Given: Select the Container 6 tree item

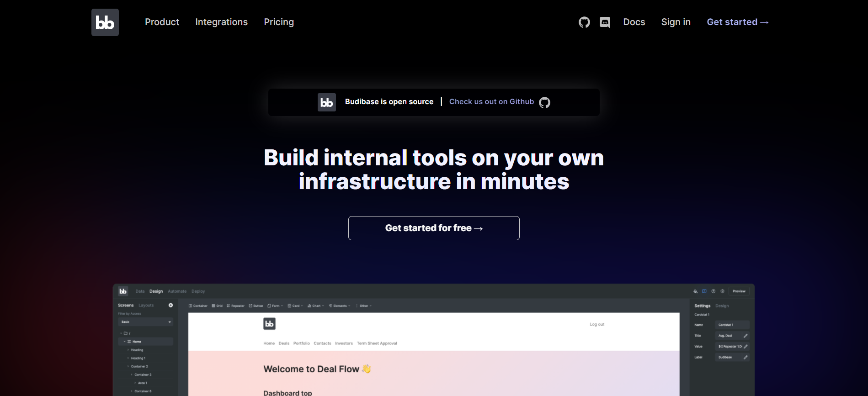Looking at the screenshot, I should tap(143, 391).
